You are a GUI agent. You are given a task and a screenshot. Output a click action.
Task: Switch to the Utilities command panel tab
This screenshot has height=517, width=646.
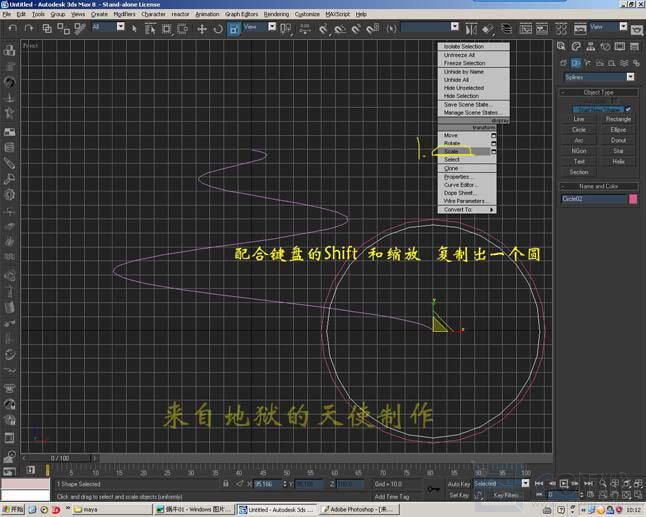[634, 46]
